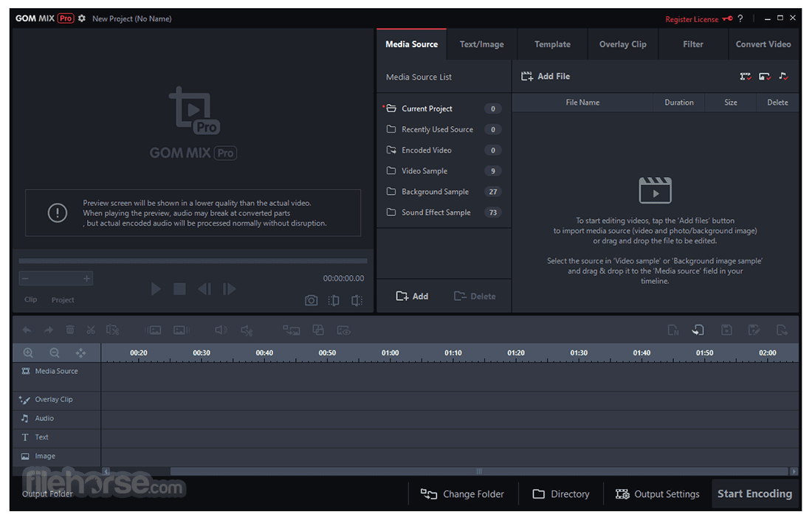Click the replace media source icon

tap(291, 330)
